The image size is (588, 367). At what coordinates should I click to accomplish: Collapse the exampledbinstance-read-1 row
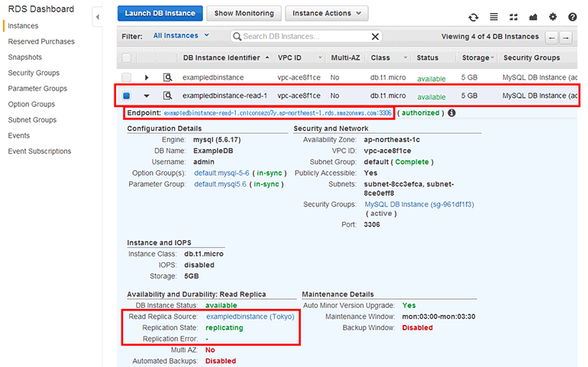click(x=147, y=96)
